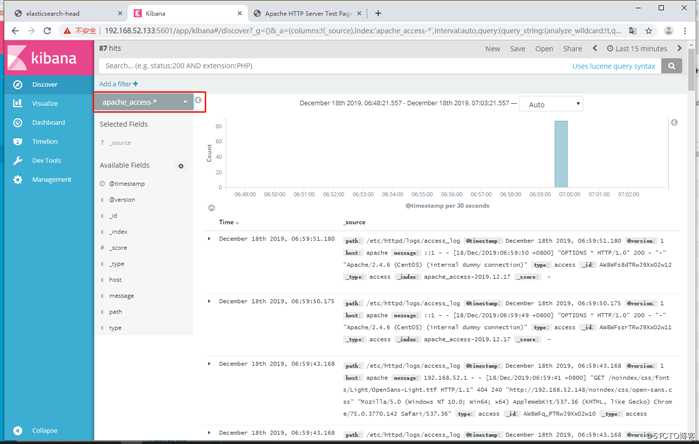Viewport: 699px width, 444px height.
Task: Collapse the Kibana sidebar
Action: click(45, 431)
